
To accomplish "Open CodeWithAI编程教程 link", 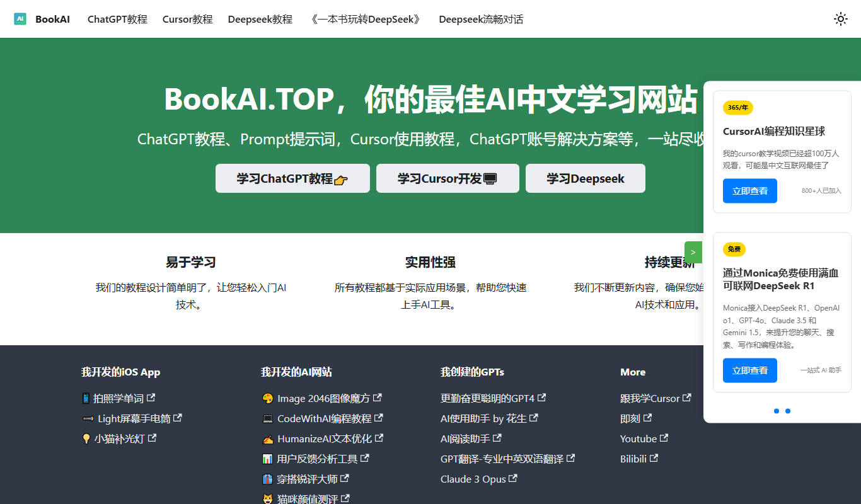I will coord(322,418).
